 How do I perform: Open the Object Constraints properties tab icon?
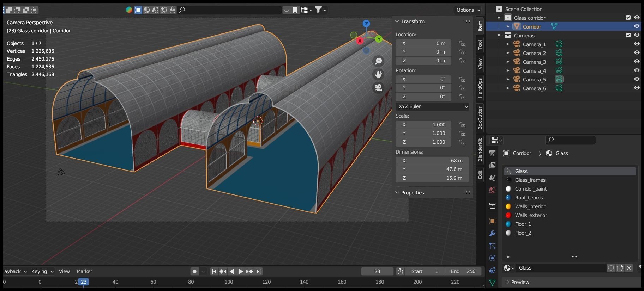pos(492,271)
